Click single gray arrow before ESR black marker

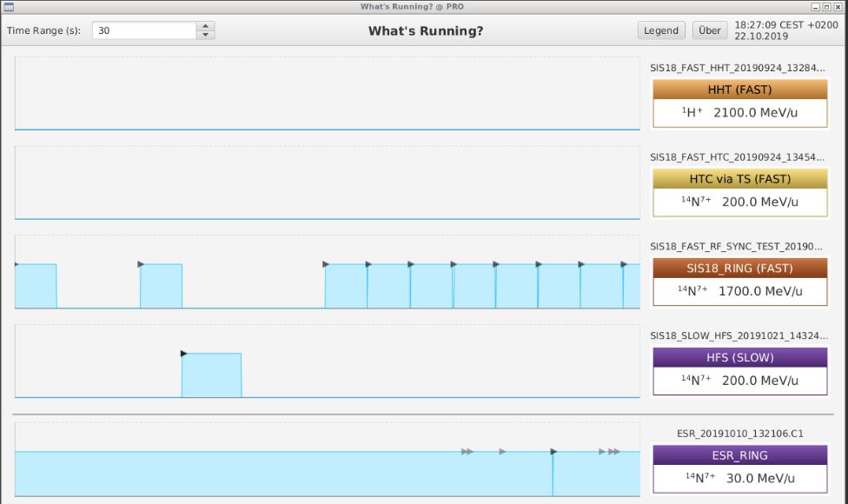(x=502, y=451)
